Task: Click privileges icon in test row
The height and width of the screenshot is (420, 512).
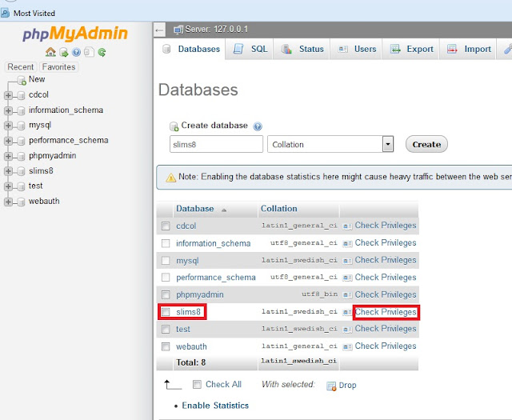Action: point(347,330)
